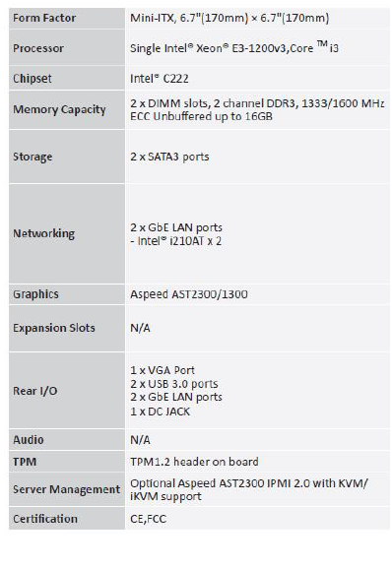Select the Mini-ITX dimensions text
The image size is (392, 570).
point(229,18)
